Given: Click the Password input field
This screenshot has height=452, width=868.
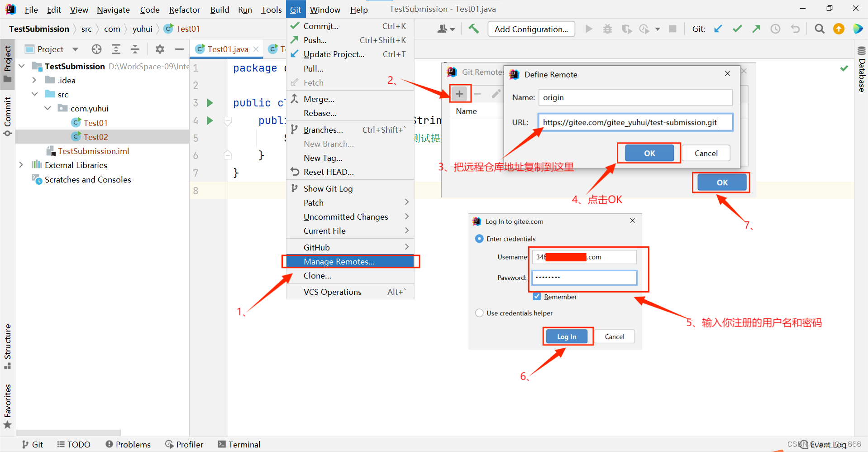Looking at the screenshot, I should pyautogui.click(x=584, y=278).
